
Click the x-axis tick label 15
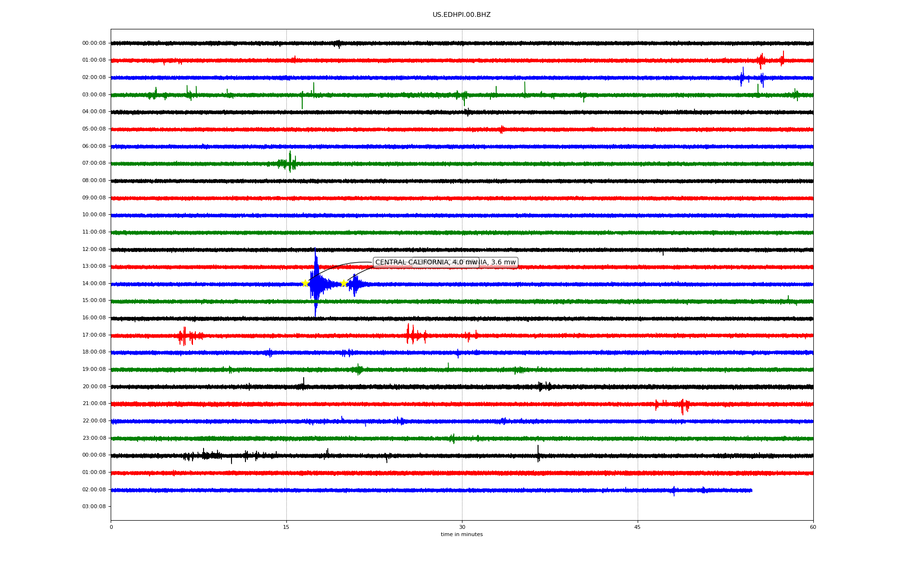(x=286, y=527)
